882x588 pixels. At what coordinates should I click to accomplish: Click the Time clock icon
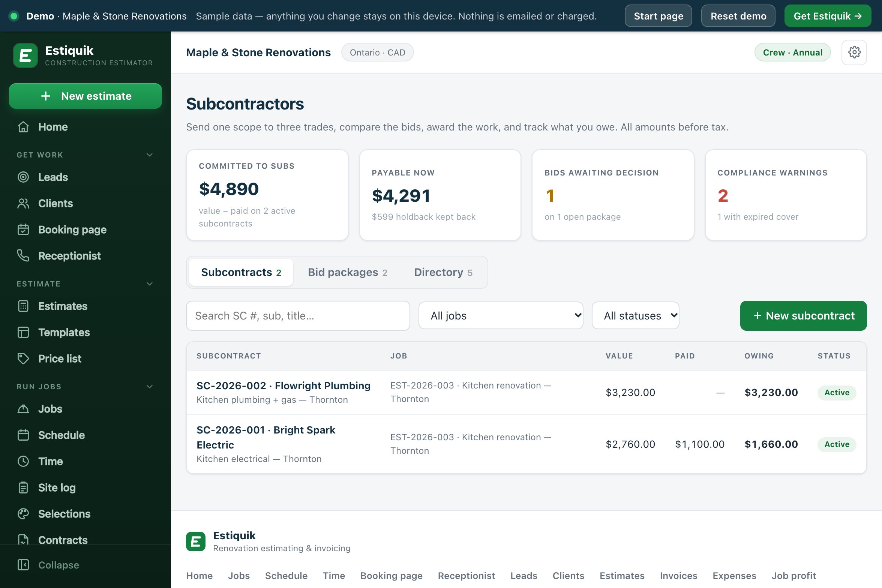23,461
